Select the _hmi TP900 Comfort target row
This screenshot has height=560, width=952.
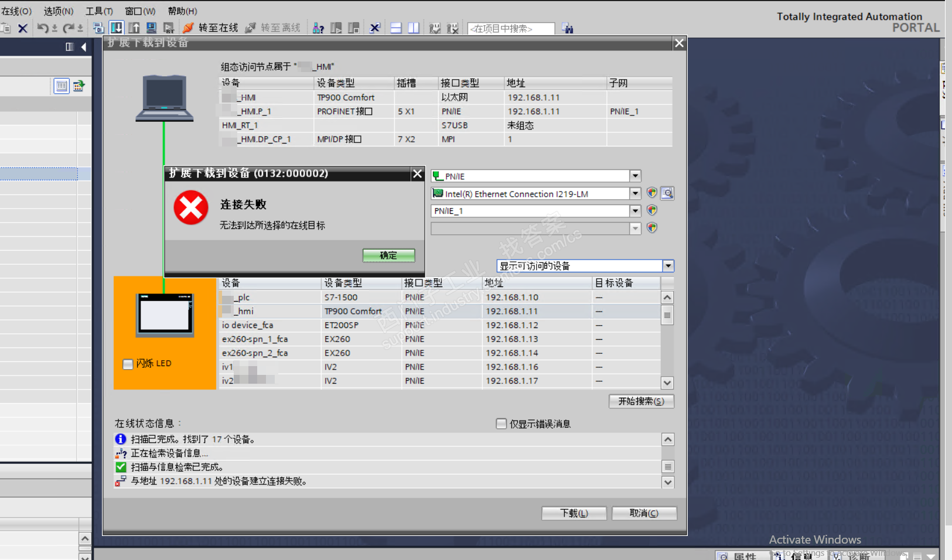pos(440,312)
